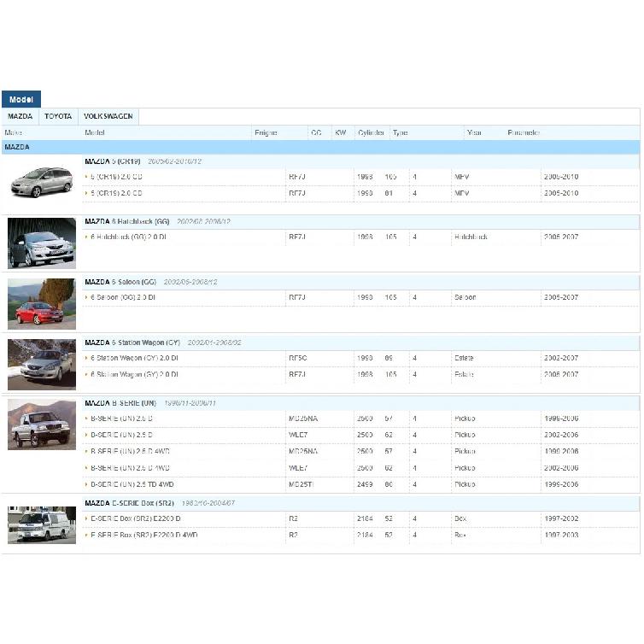Screen dimensions: 644x644
Task: Select the E-SERIE Box E2200 D 4WD row
Action: click(x=360, y=536)
